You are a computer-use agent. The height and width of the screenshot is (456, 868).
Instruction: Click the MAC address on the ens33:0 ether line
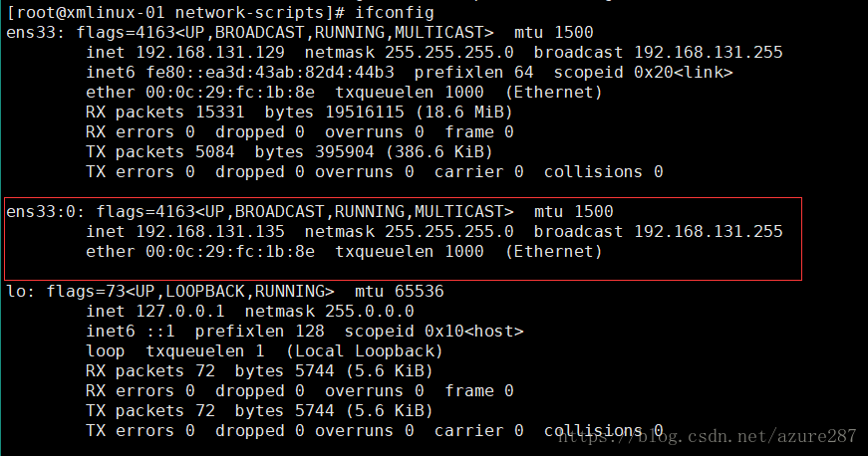click(230, 251)
